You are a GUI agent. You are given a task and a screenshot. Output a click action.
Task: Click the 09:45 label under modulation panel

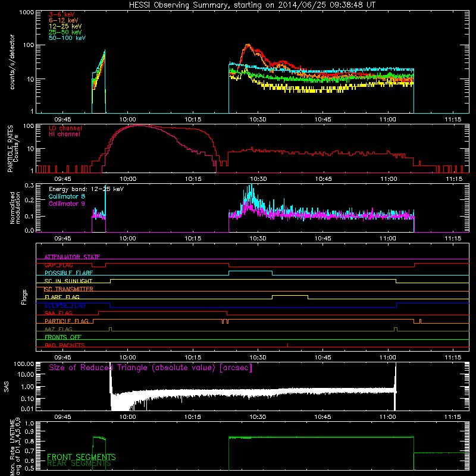coord(63,239)
